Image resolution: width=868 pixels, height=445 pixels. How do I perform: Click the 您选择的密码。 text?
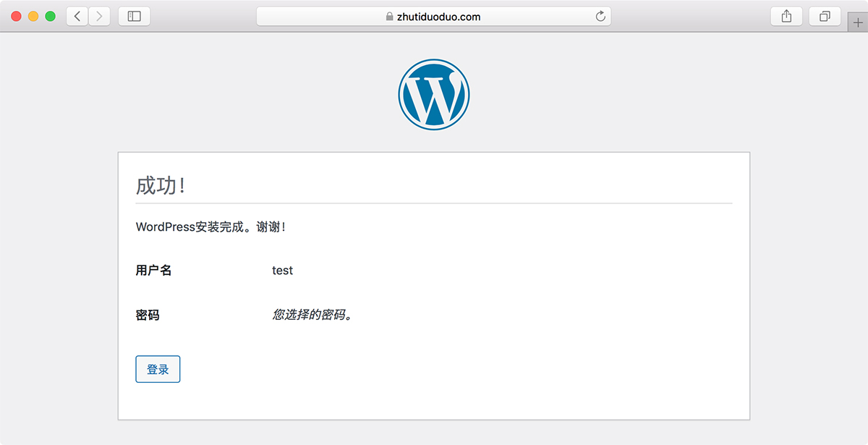[312, 315]
